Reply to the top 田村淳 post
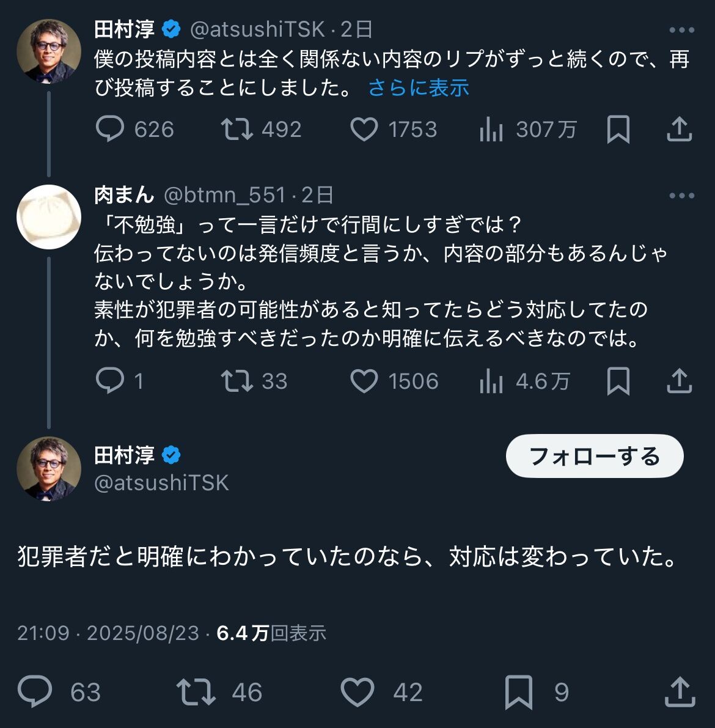 pos(110,130)
